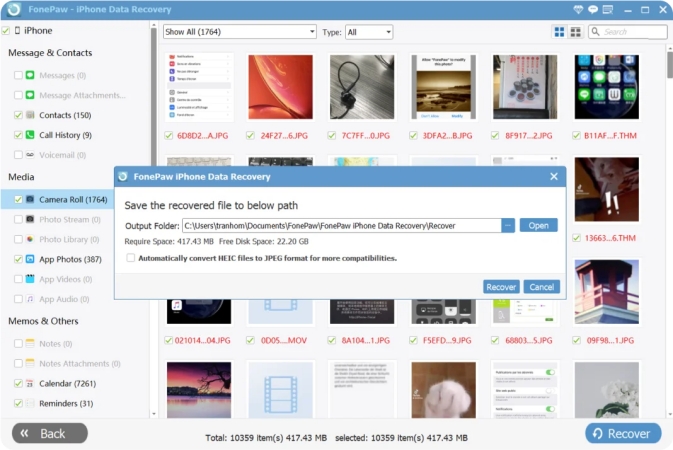Click the Camera Roll camera icon
Screen dimensions: 673x450
(30, 199)
